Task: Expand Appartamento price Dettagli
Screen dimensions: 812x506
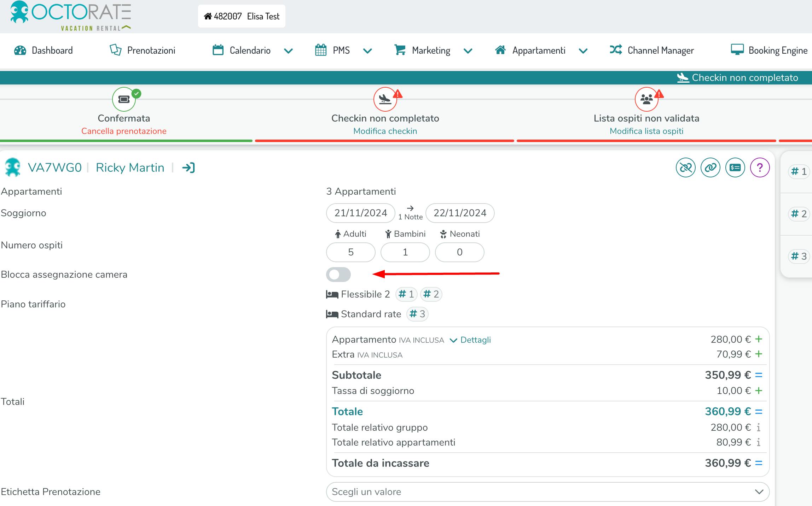Action: tap(470, 340)
